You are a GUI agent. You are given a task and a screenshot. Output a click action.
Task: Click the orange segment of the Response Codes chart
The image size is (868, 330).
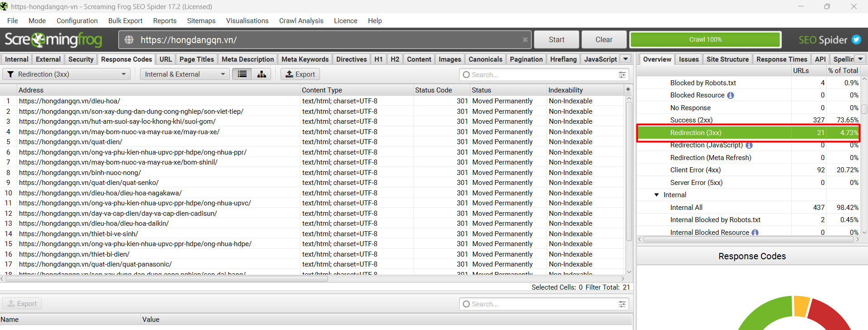click(801, 306)
